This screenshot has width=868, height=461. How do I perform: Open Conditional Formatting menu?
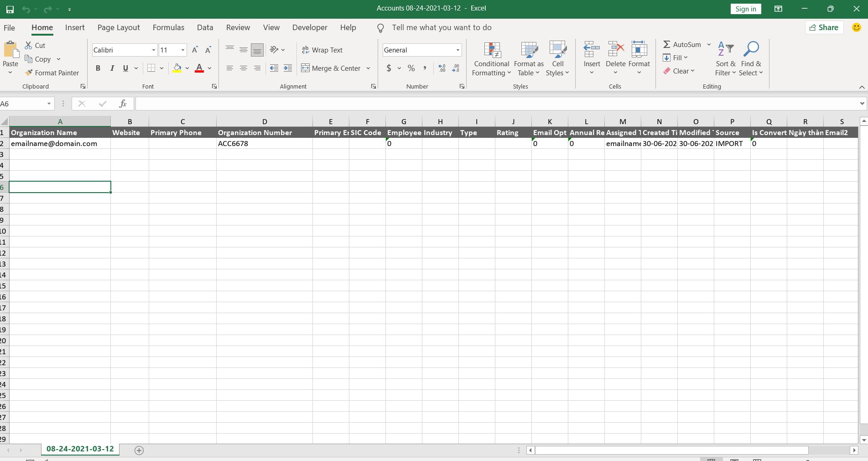pyautogui.click(x=491, y=59)
